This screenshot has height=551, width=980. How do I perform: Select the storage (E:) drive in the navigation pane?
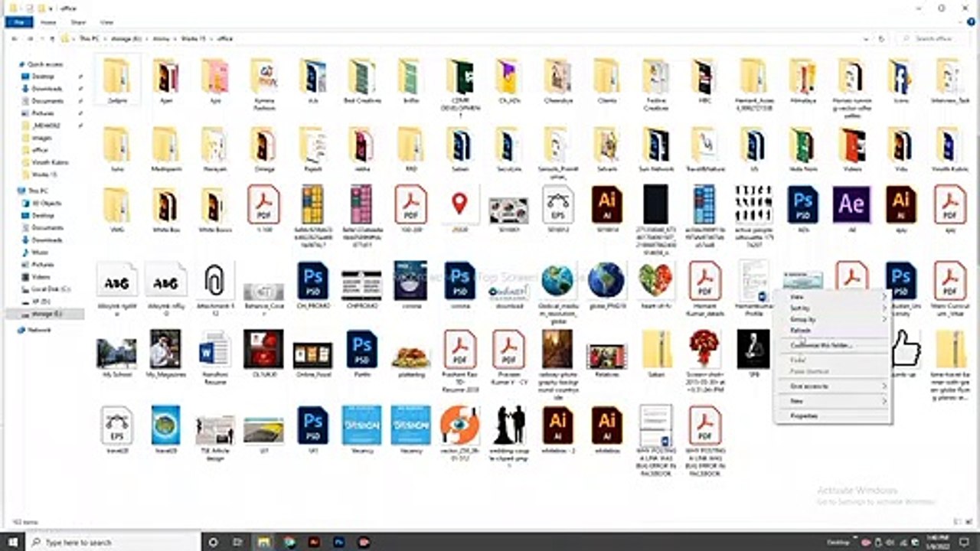pos(46,314)
